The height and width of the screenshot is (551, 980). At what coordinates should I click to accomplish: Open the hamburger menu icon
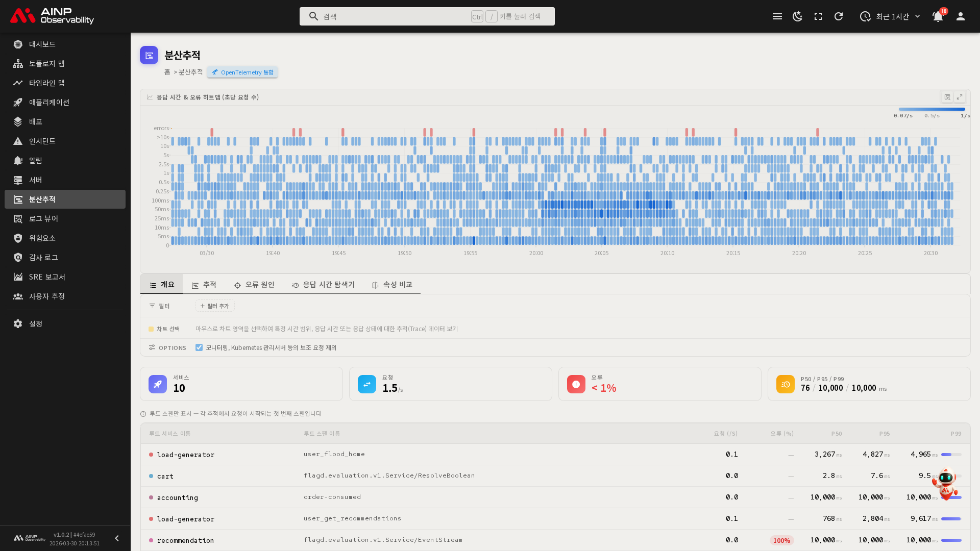777,16
